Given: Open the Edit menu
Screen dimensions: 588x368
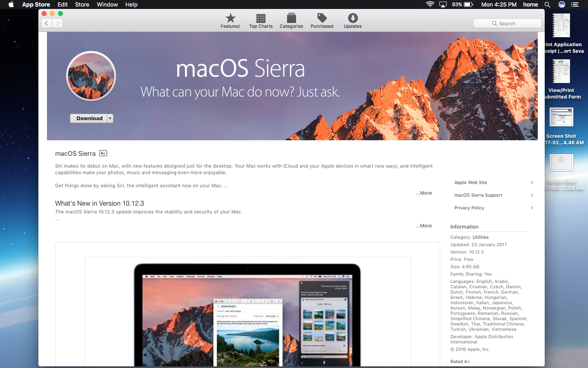Looking at the screenshot, I should coord(62,4).
